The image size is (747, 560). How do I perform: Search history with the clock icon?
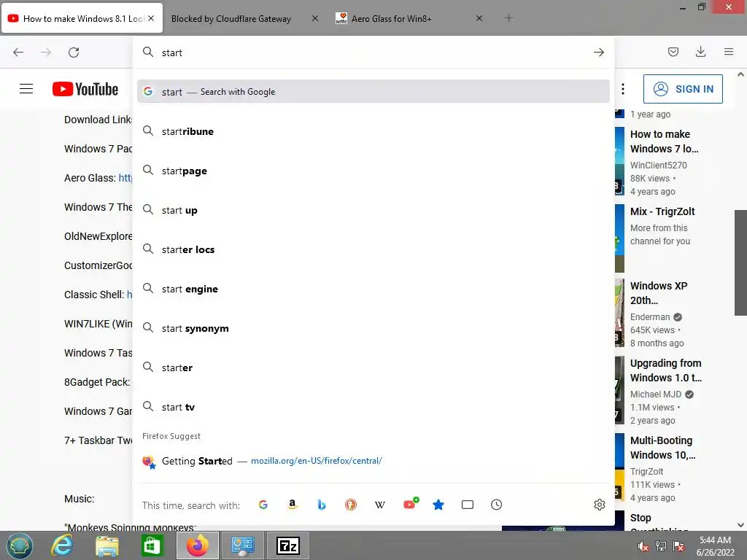496,505
